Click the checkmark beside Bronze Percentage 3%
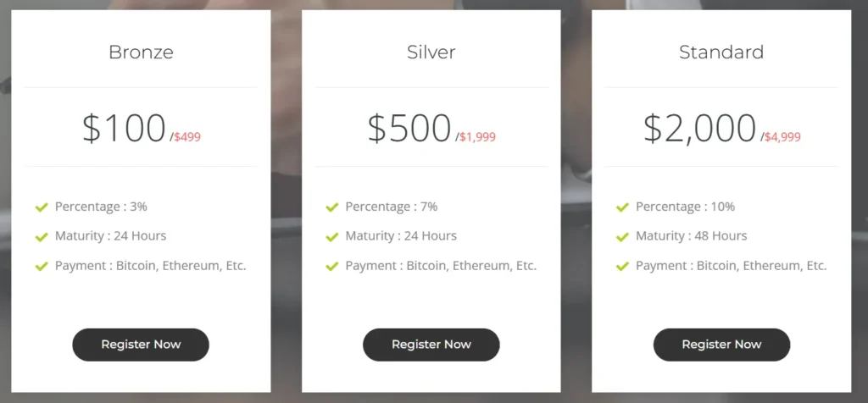Viewport: 868px width, 403px height. click(x=42, y=207)
